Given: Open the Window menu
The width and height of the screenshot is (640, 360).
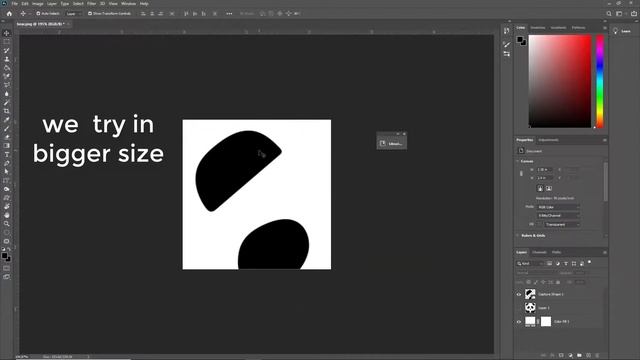Looking at the screenshot, I should click(x=129, y=4).
